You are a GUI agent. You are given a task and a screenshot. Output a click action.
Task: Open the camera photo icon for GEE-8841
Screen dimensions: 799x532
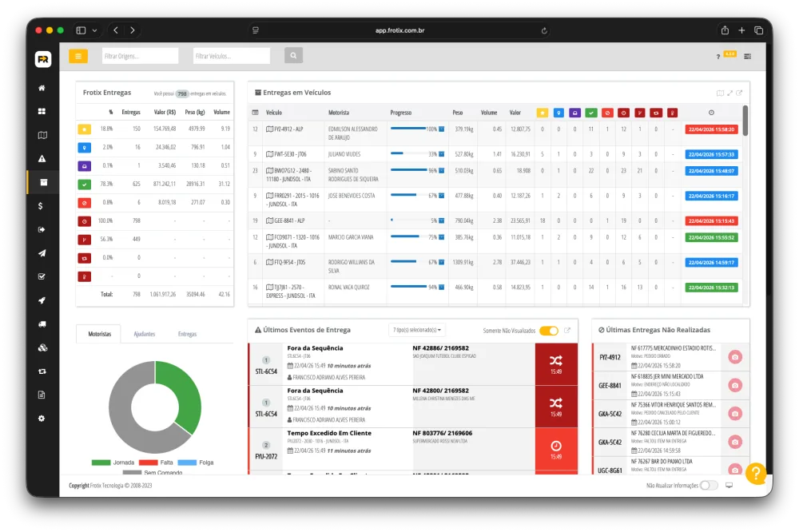(735, 386)
